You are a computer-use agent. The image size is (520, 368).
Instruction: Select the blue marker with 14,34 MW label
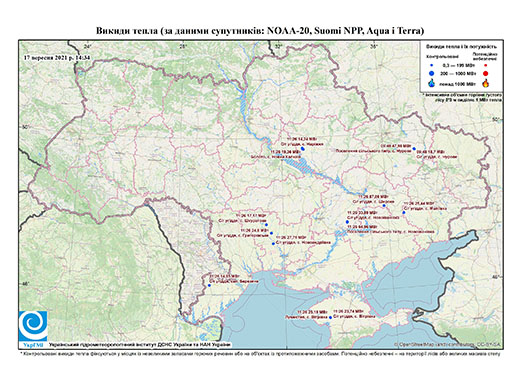(x=302, y=148)
